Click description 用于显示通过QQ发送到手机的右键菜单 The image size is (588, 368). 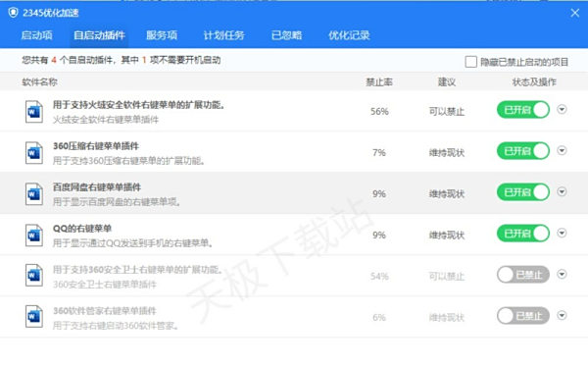tap(132, 243)
